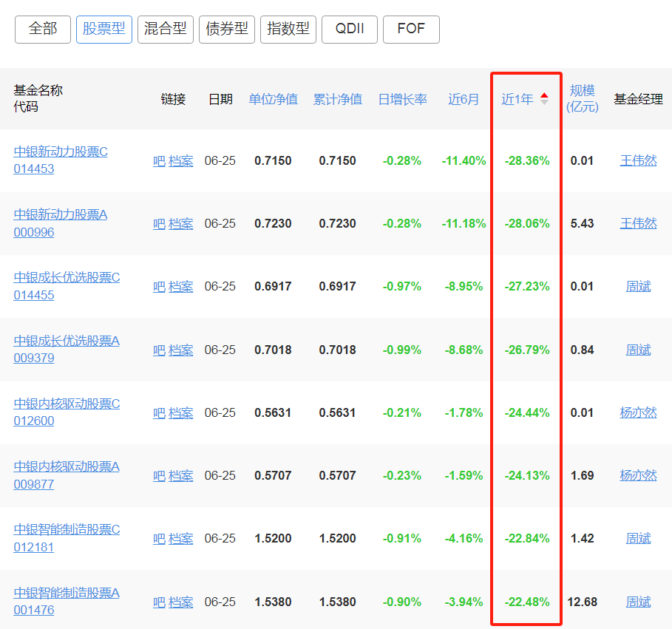Open the 指数型 tab
672x629 pixels.
coord(288,30)
